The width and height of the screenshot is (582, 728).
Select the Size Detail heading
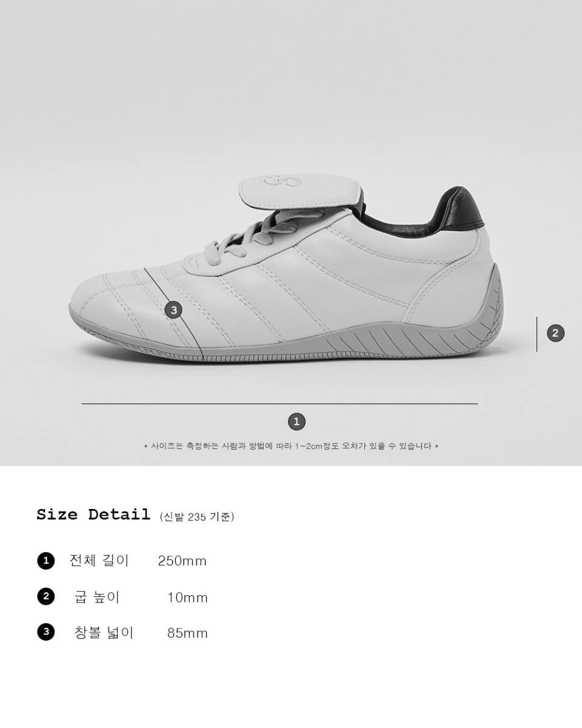click(x=93, y=514)
